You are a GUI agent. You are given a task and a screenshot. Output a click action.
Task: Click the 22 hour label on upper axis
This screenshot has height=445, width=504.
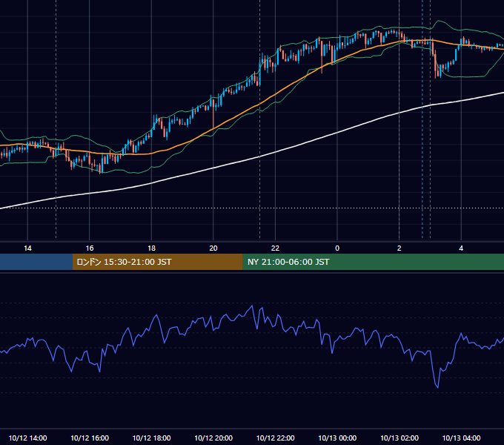coord(275,248)
